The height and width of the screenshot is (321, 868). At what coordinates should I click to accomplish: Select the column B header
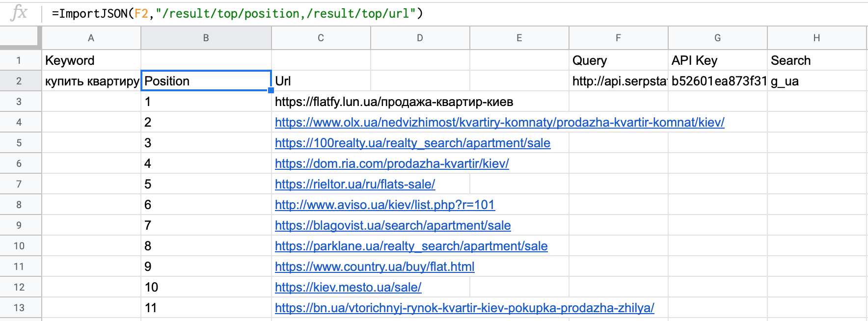click(206, 38)
